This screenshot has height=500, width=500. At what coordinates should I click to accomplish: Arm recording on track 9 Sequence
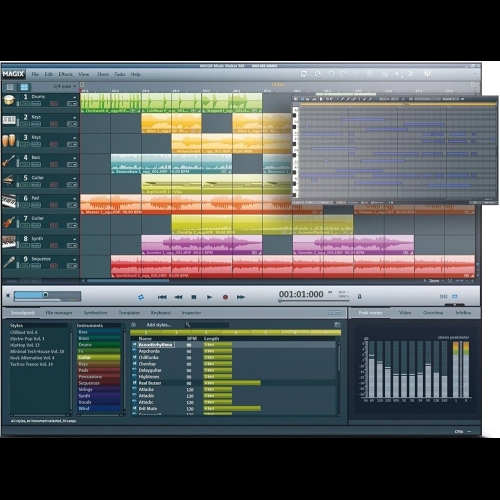coord(54,266)
